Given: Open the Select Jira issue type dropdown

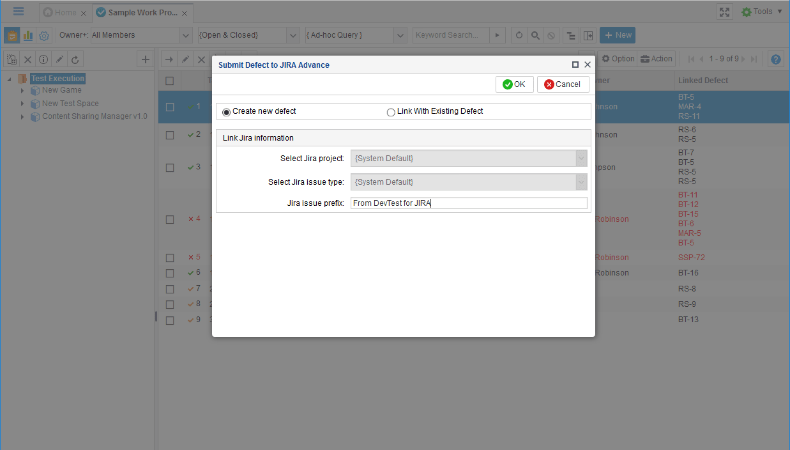Looking at the screenshot, I should [581, 182].
